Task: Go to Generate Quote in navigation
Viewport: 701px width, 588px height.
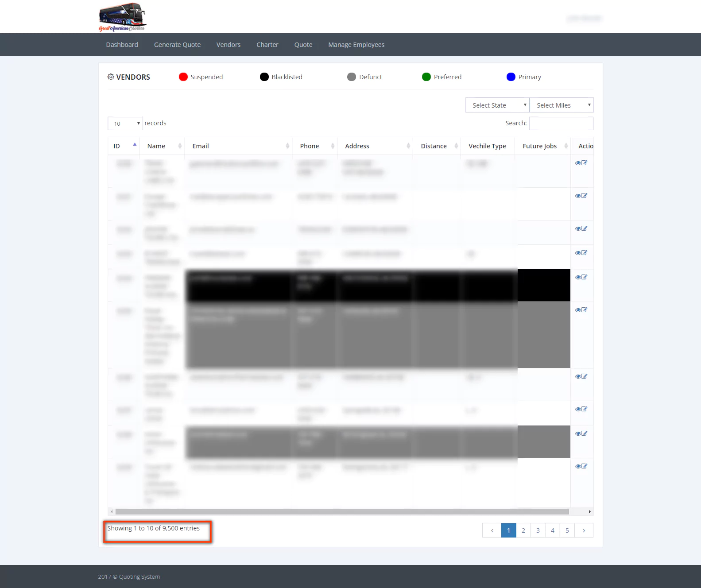Action: (x=177, y=45)
